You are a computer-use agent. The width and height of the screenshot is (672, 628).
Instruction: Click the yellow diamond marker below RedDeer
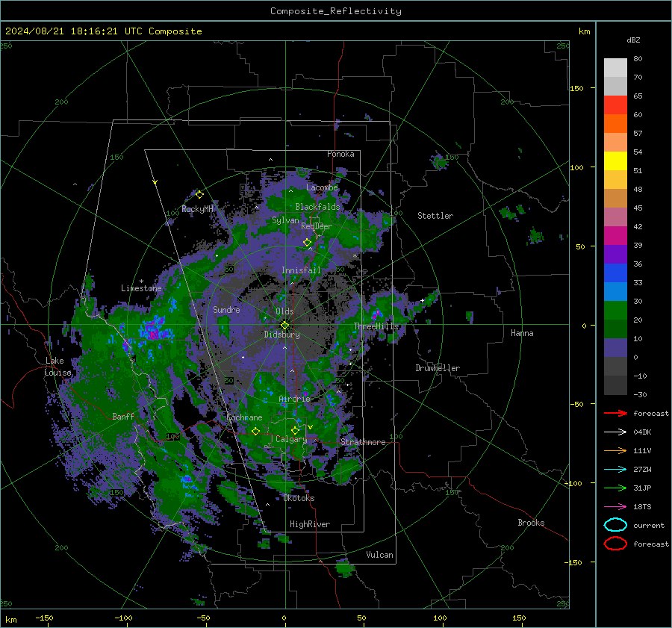308,243
